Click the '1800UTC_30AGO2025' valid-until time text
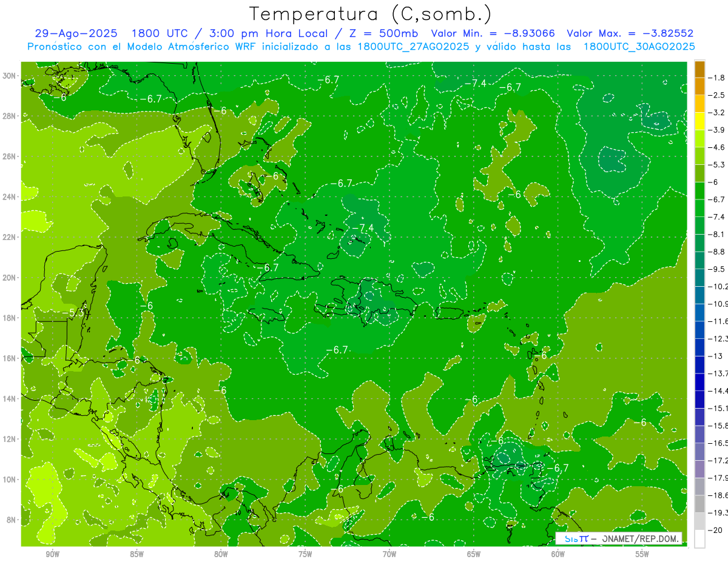The height and width of the screenshot is (562, 728). [639, 47]
